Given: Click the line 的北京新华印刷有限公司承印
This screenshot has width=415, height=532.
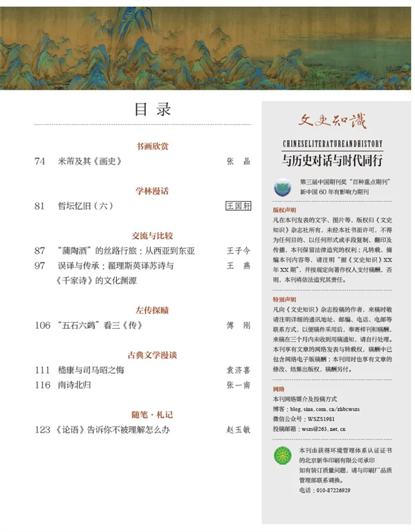Looking at the screenshot, I should pyautogui.click(x=337, y=460).
